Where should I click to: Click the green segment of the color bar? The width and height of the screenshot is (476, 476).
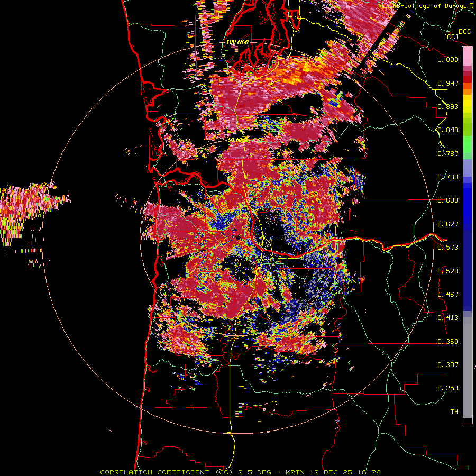click(467, 144)
